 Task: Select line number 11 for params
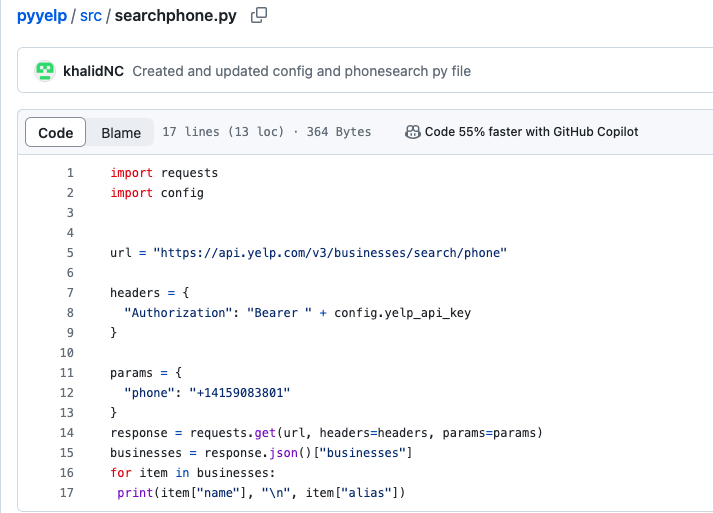(x=67, y=373)
